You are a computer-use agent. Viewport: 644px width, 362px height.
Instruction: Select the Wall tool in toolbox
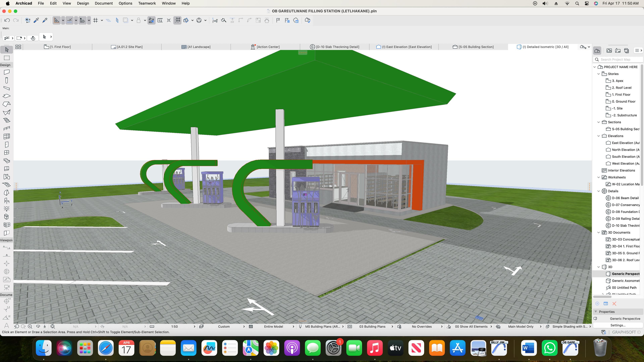point(7,72)
